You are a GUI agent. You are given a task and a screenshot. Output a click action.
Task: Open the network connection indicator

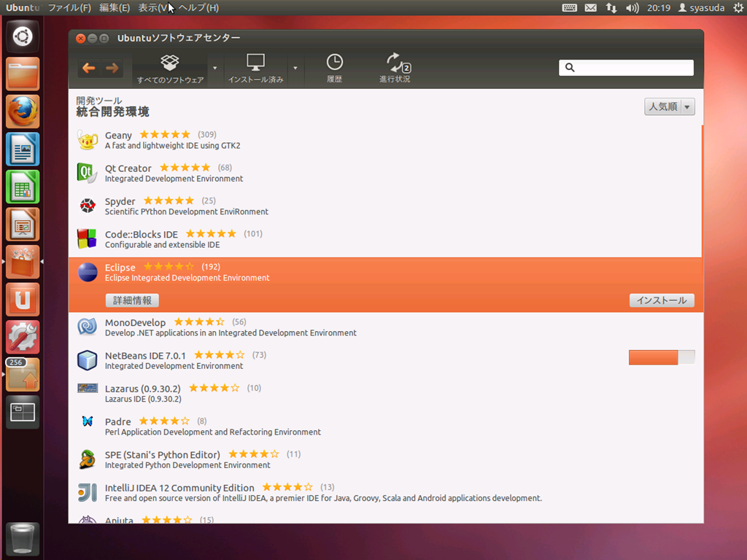[x=611, y=7]
